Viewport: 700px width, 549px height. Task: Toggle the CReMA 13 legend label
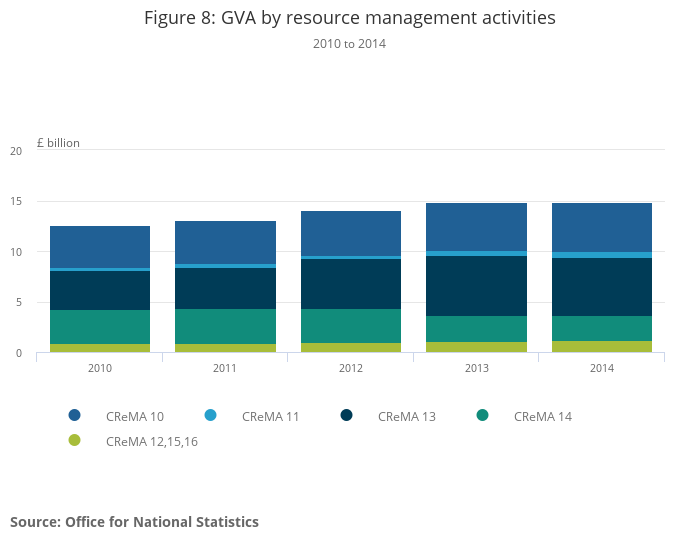pos(406,416)
